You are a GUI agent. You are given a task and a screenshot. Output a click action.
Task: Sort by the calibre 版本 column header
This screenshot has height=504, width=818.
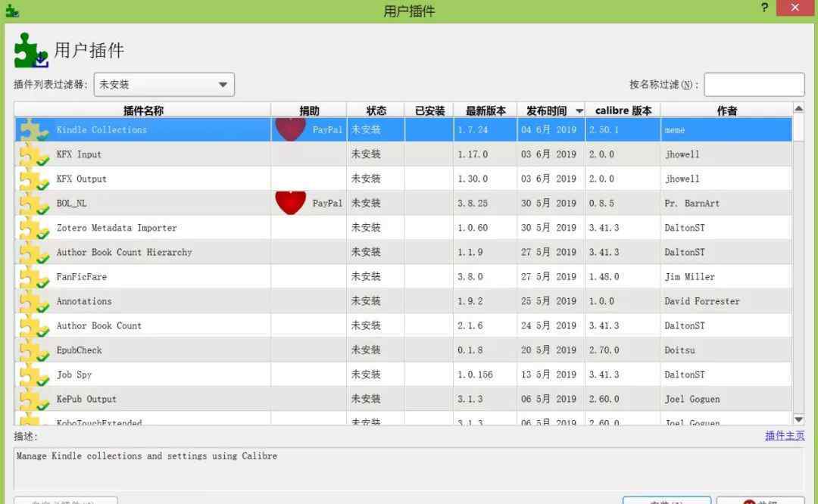(x=623, y=110)
